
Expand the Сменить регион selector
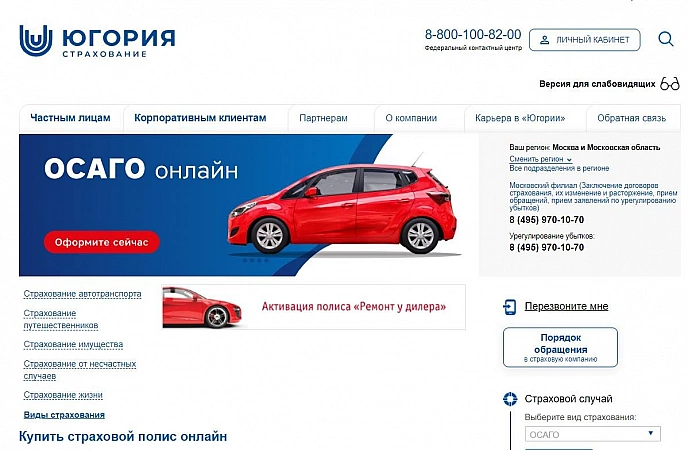pyautogui.click(x=540, y=159)
